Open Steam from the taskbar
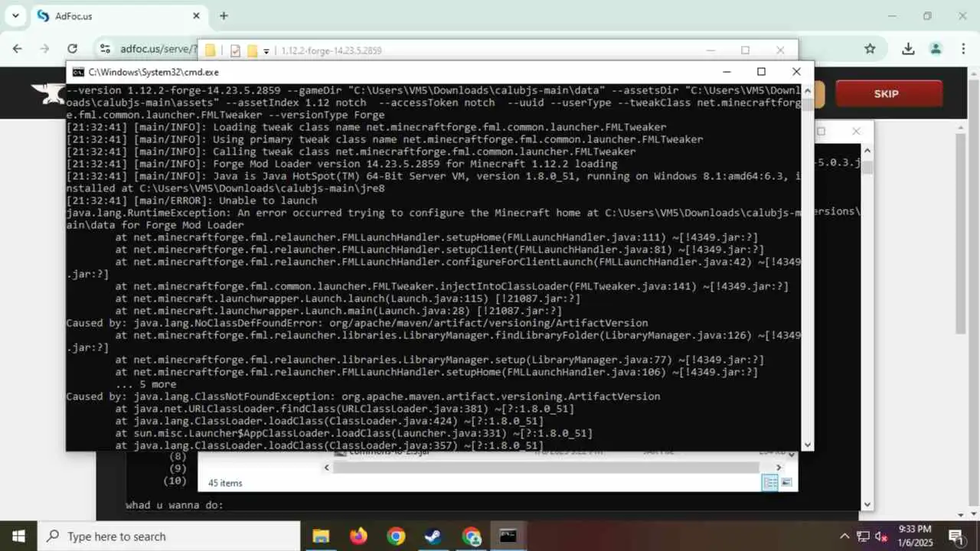The height and width of the screenshot is (551, 980). tap(433, 536)
